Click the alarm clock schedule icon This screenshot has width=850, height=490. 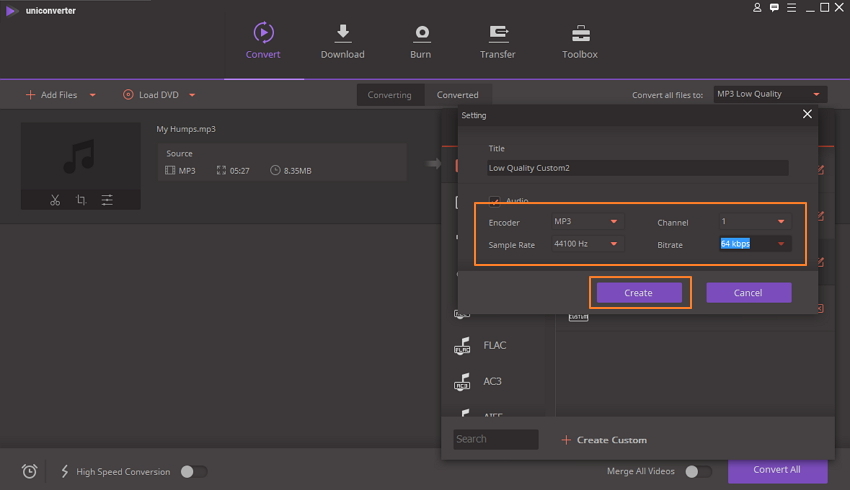(29, 471)
